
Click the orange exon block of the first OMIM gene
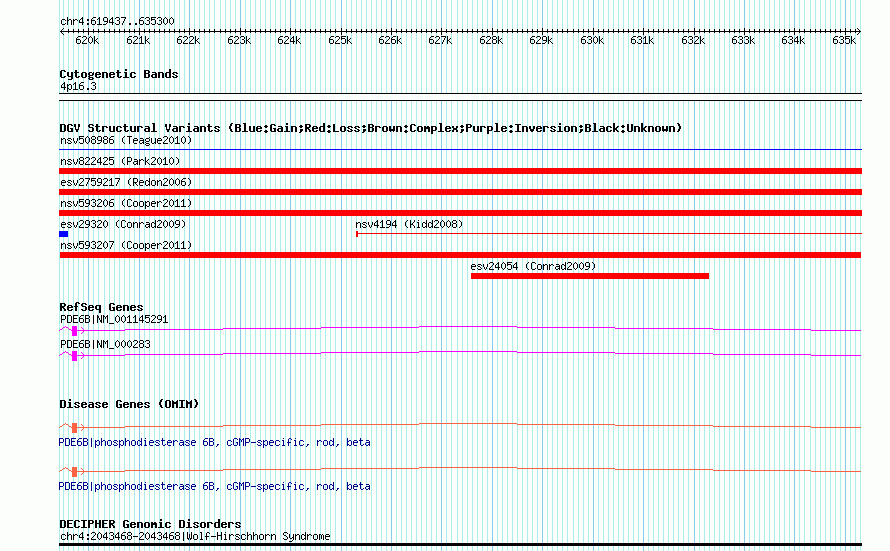pos(74,428)
